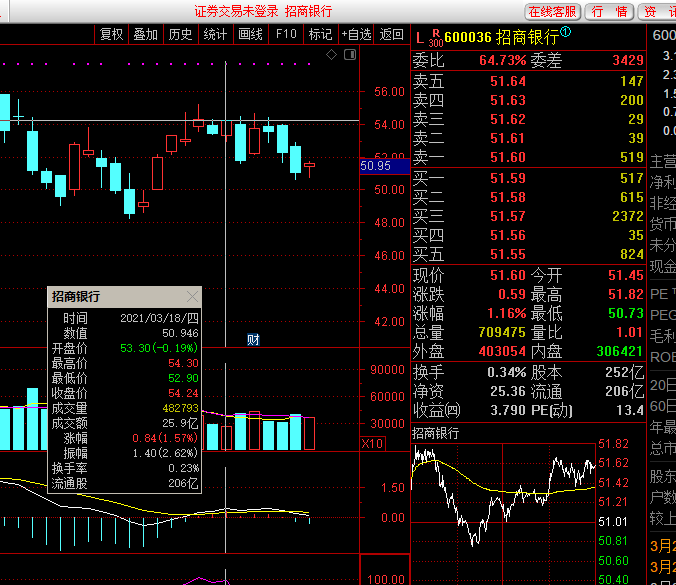The image size is (676, 585).
Task: Click PE(动) value 13.4
Action: pyautogui.click(x=630, y=410)
